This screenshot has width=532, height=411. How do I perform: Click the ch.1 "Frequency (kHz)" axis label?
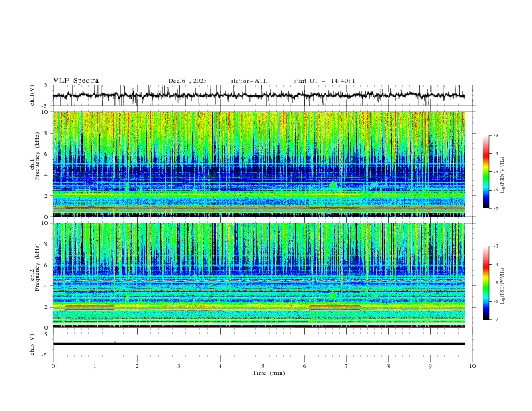click(37, 156)
